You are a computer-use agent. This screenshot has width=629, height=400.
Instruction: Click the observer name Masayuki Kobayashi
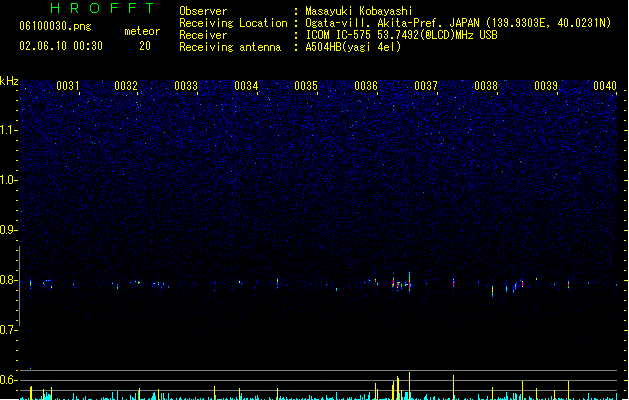click(x=359, y=11)
